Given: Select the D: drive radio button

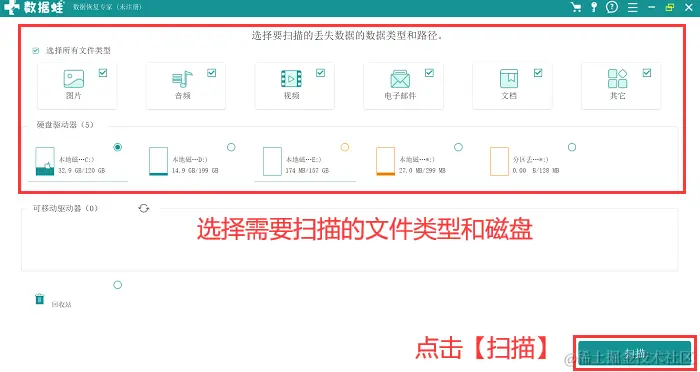Looking at the screenshot, I should click(231, 147).
